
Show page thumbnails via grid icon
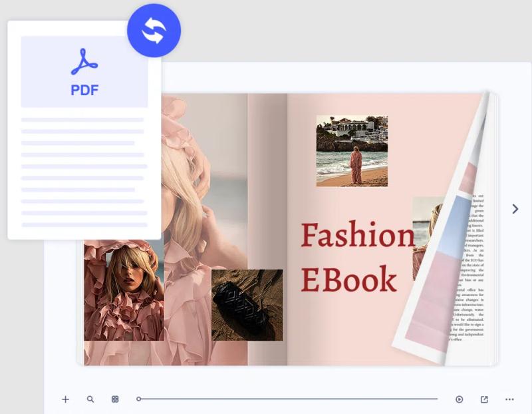pyautogui.click(x=115, y=399)
